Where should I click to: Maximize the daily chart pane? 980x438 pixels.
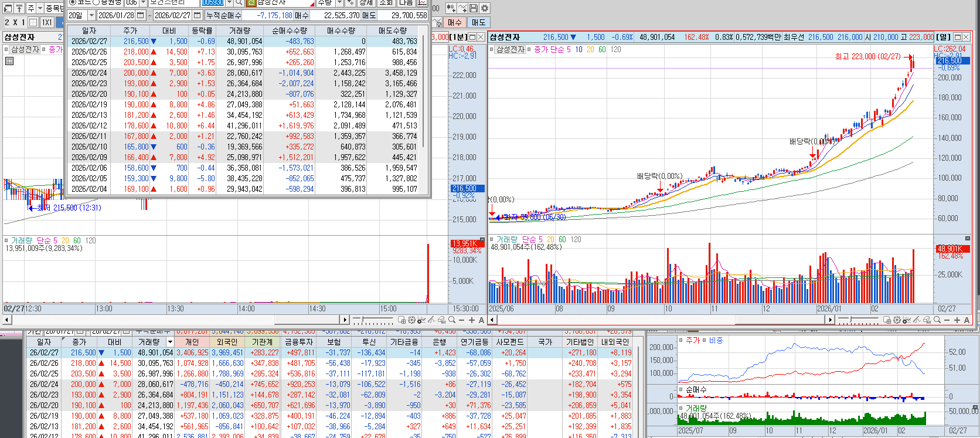tap(958, 37)
